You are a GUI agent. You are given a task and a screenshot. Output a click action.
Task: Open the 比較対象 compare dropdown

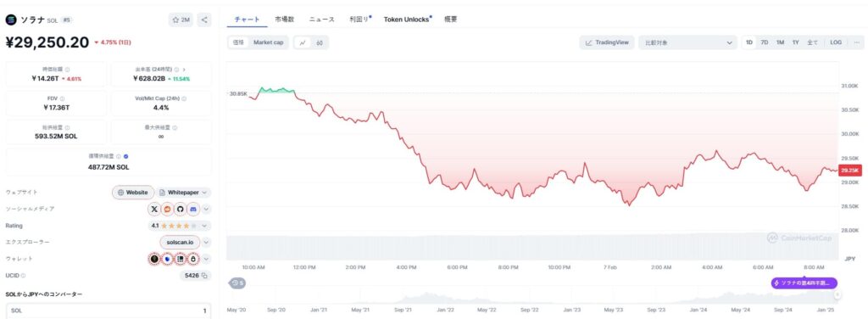pos(687,42)
